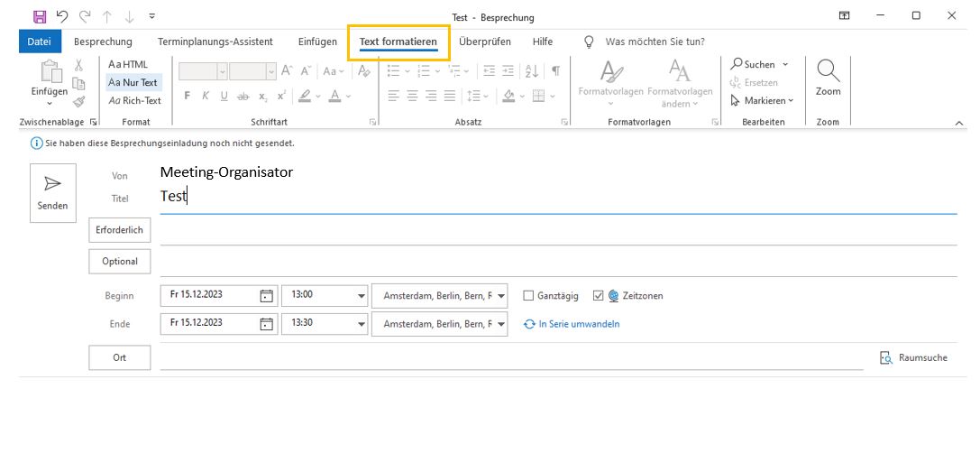The image size is (980, 472).
Task: Collapse the ribbon with the chevron arrow
Action: pyautogui.click(x=959, y=122)
